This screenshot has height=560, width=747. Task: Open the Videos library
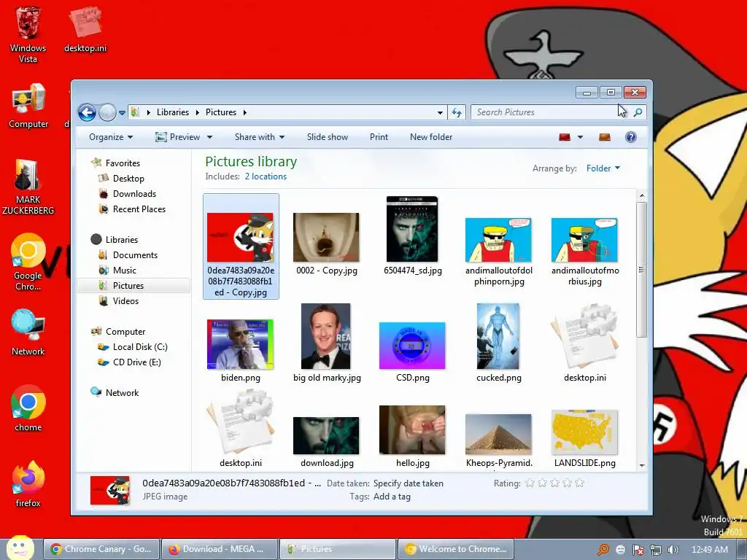pos(125,300)
